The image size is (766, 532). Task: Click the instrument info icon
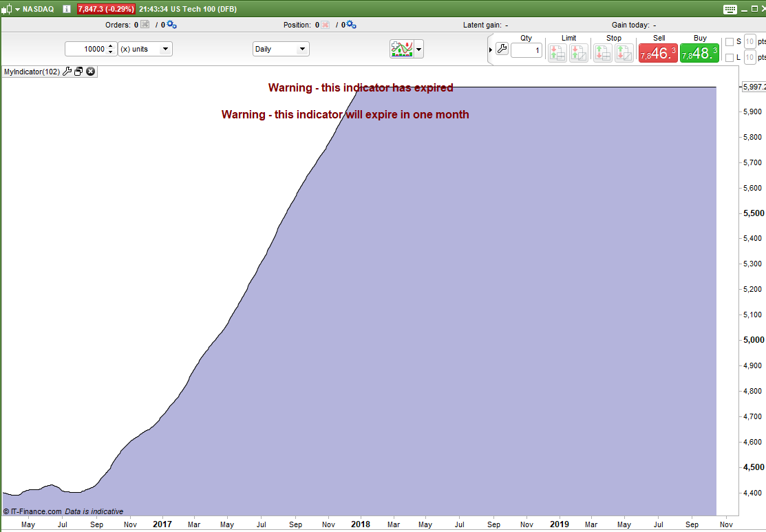pos(67,9)
